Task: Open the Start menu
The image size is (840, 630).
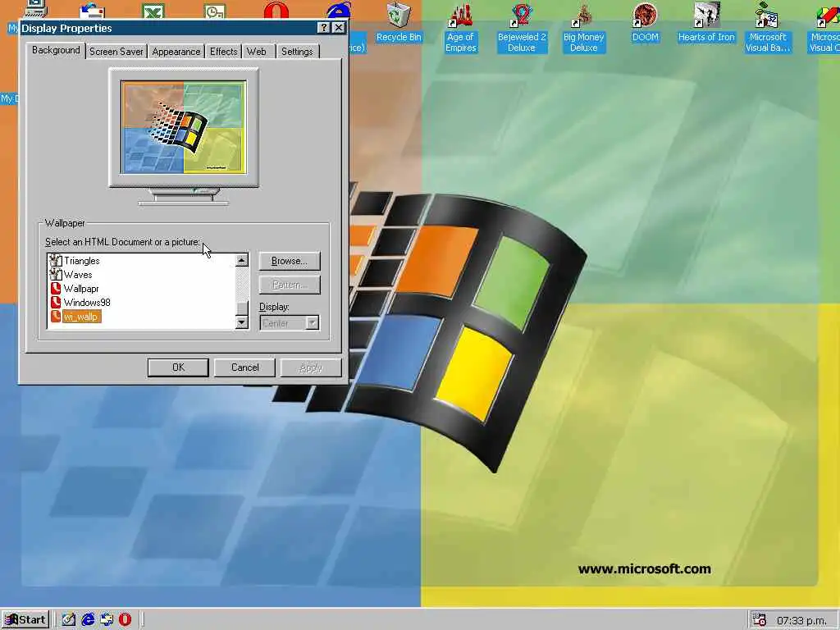Action: (25, 620)
